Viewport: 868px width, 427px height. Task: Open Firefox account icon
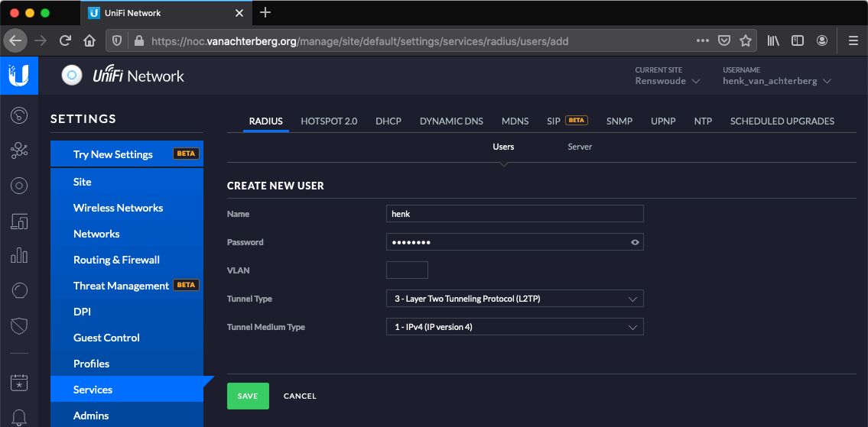pyautogui.click(x=822, y=40)
